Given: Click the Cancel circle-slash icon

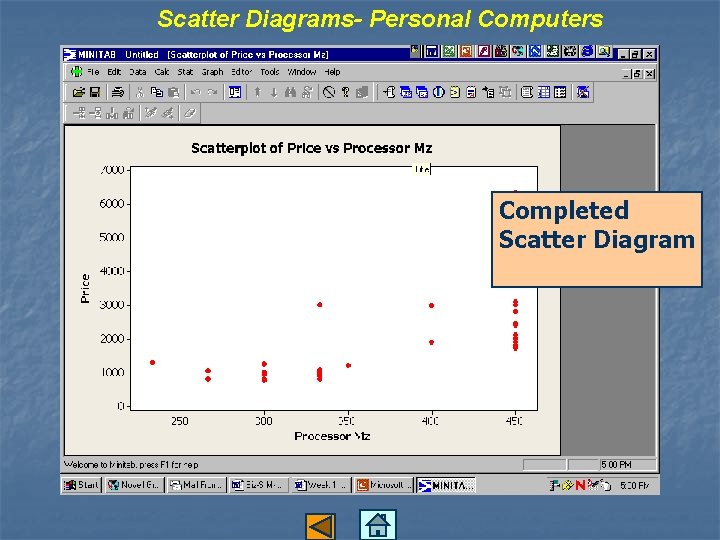Looking at the screenshot, I should 329,92.
